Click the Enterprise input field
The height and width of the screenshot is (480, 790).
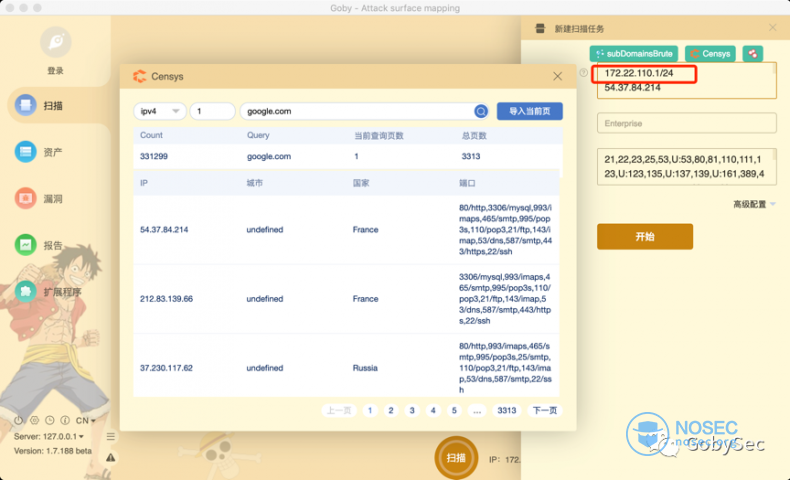coord(686,123)
